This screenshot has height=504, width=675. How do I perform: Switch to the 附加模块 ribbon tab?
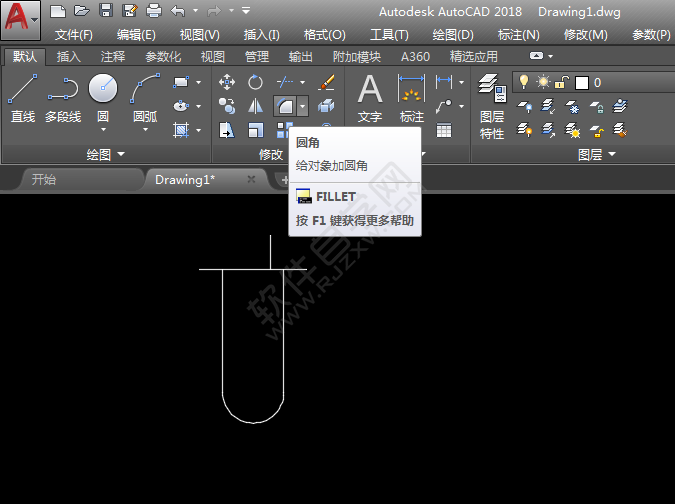pos(357,56)
